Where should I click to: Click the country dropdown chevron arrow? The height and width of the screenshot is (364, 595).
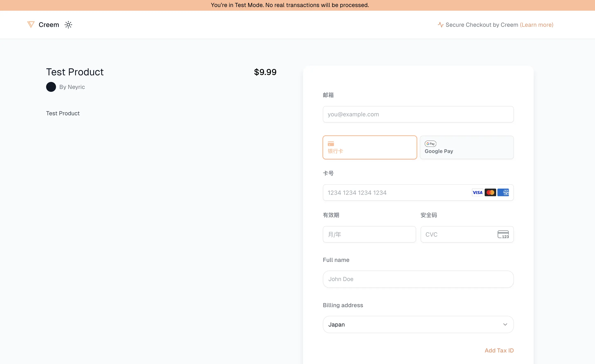pyautogui.click(x=505, y=324)
